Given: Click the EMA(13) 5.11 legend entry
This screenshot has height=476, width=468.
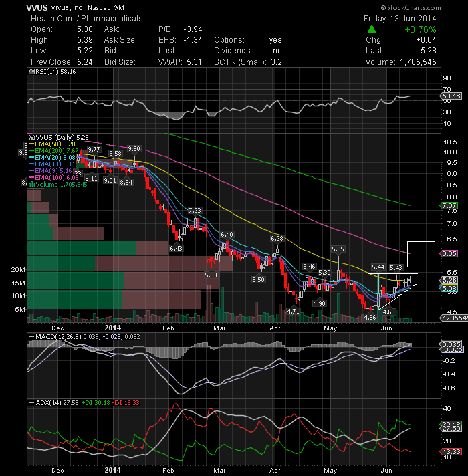Looking at the screenshot, I should [52, 164].
